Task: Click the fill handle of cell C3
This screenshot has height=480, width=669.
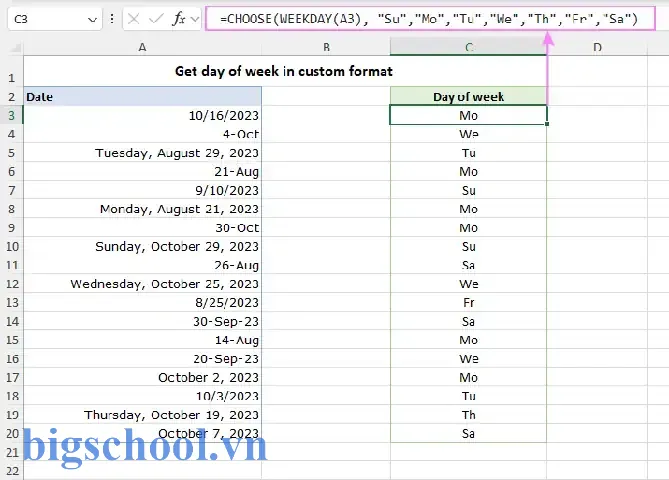Action: point(547,124)
